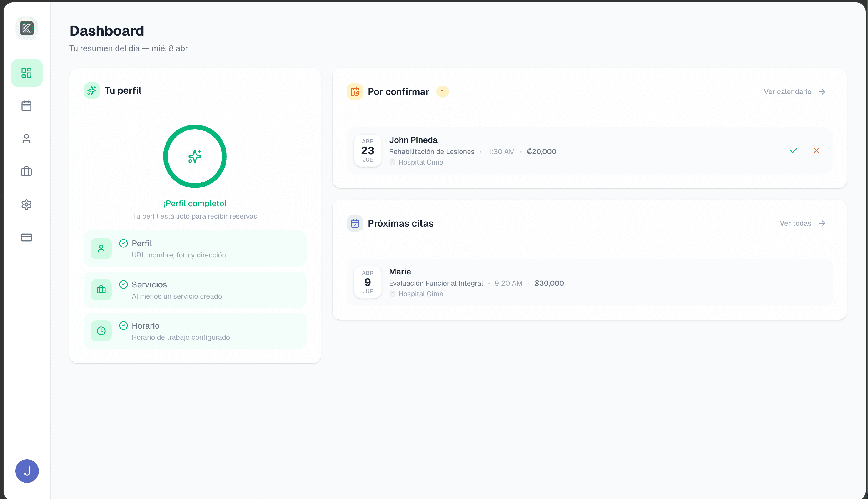Screen dimensions: 868x499
Task: Open the settings gear in the sidebar
Action: [26, 205]
